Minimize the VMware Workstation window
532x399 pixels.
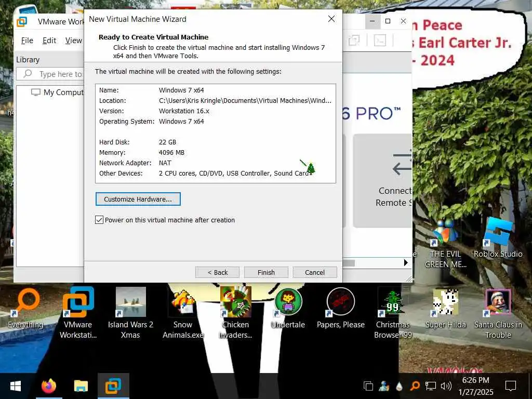pos(372,21)
